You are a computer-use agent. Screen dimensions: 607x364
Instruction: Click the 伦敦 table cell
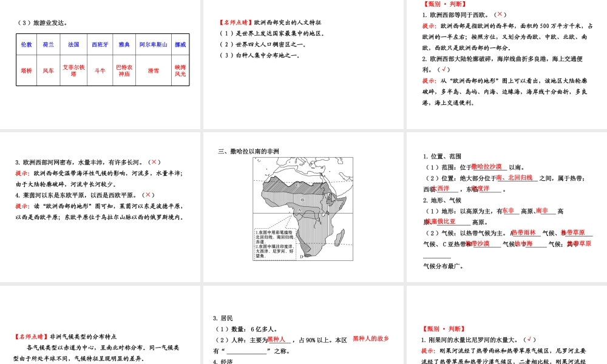26,44
